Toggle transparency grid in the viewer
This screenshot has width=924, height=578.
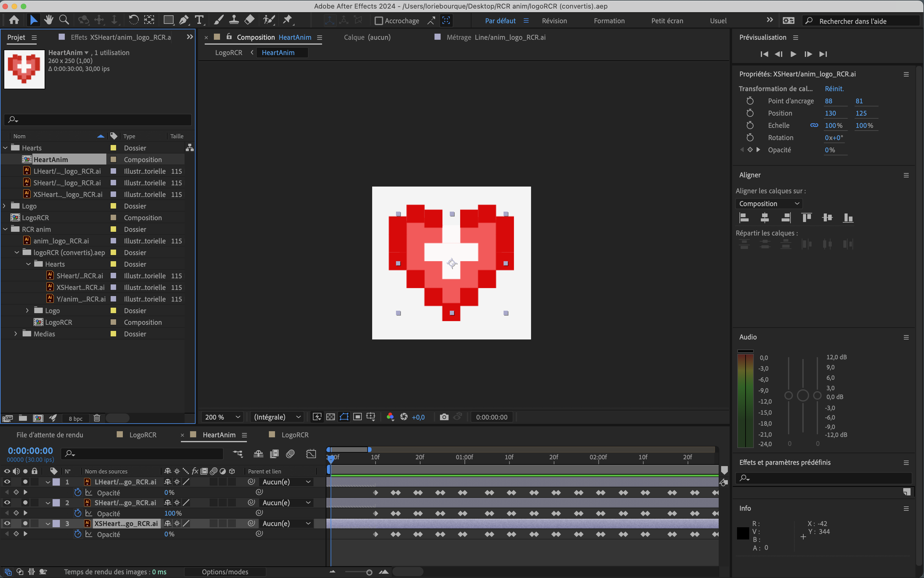(331, 417)
